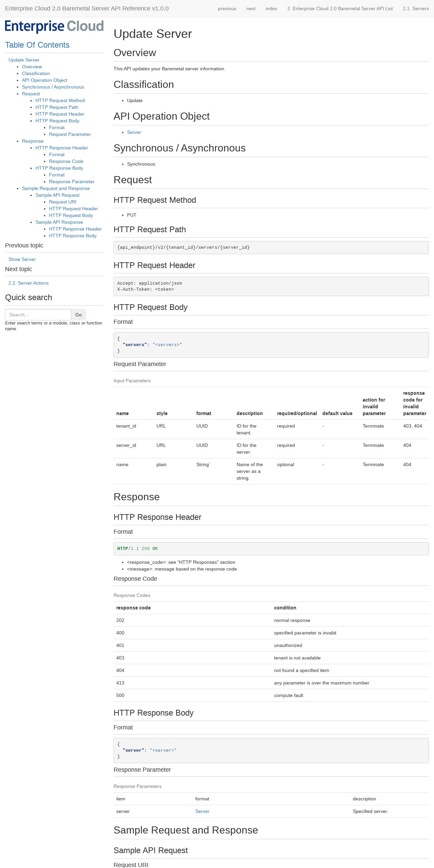Open 'Sample API Response' contents link
Viewport: 434px width, 868px height.
[x=59, y=222]
